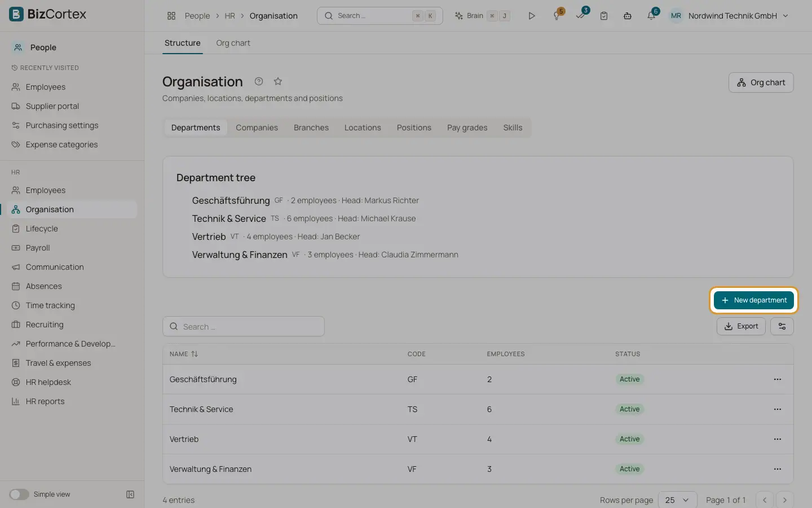Open the apps grid icon beside People

pos(171,16)
